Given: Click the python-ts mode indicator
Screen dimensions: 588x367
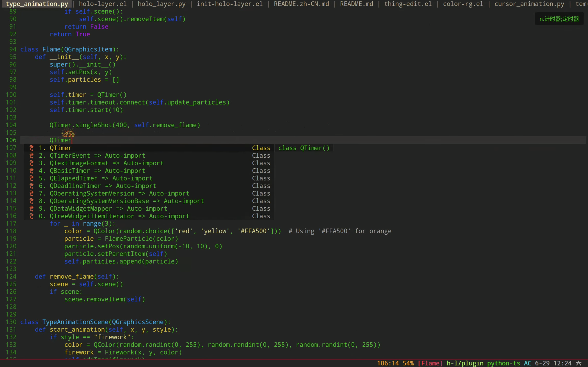Looking at the screenshot, I should click(503, 363).
